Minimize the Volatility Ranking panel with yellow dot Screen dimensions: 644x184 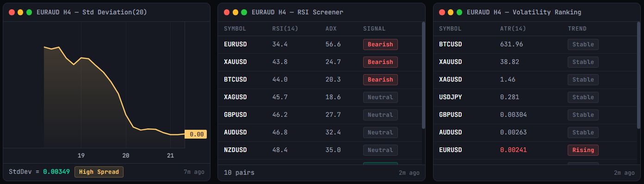(x=451, y=12)
